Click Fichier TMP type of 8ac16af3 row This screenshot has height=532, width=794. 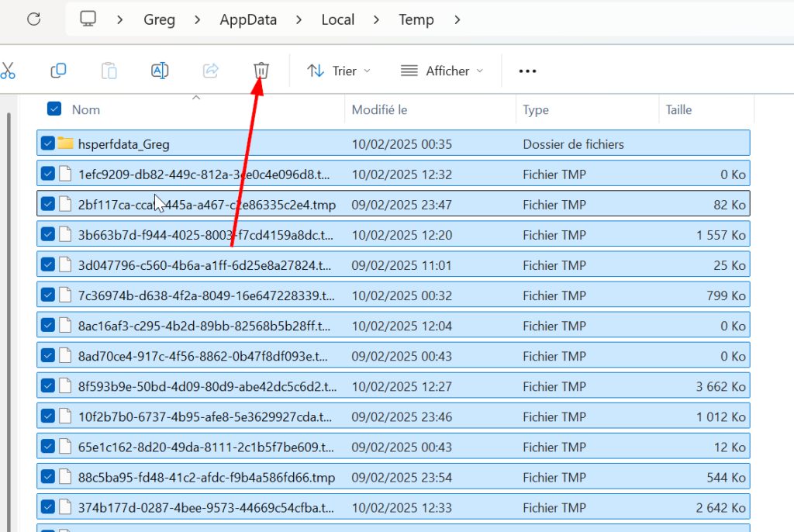(554, 326)
